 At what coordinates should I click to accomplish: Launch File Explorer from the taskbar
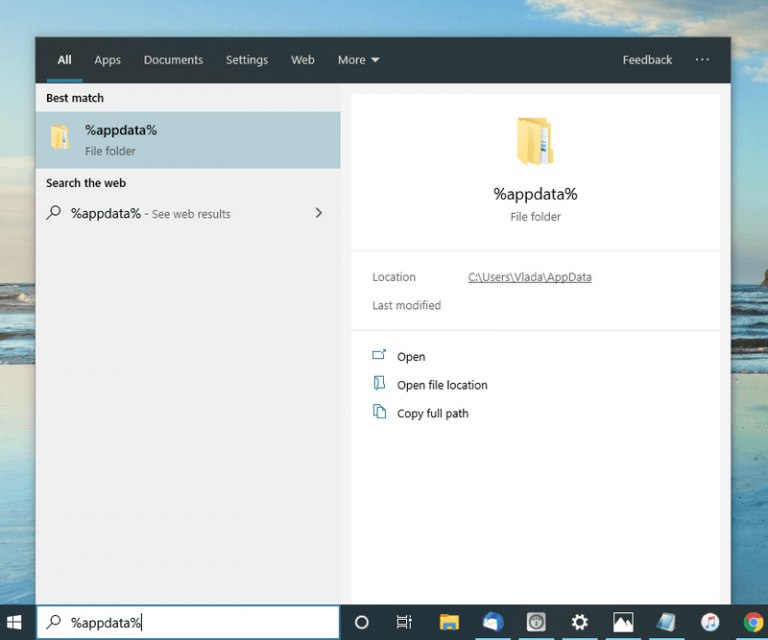449,622
